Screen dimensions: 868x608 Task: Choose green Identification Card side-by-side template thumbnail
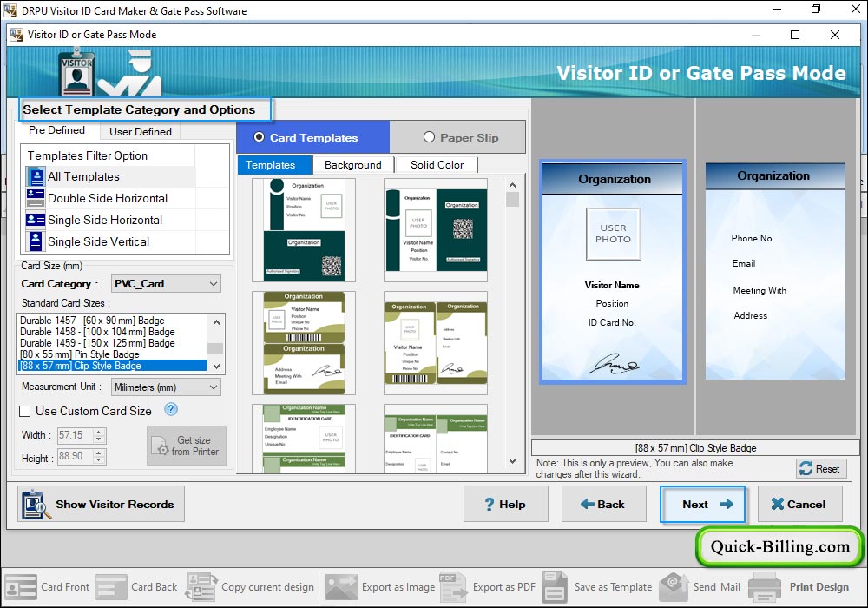(436, 438)
